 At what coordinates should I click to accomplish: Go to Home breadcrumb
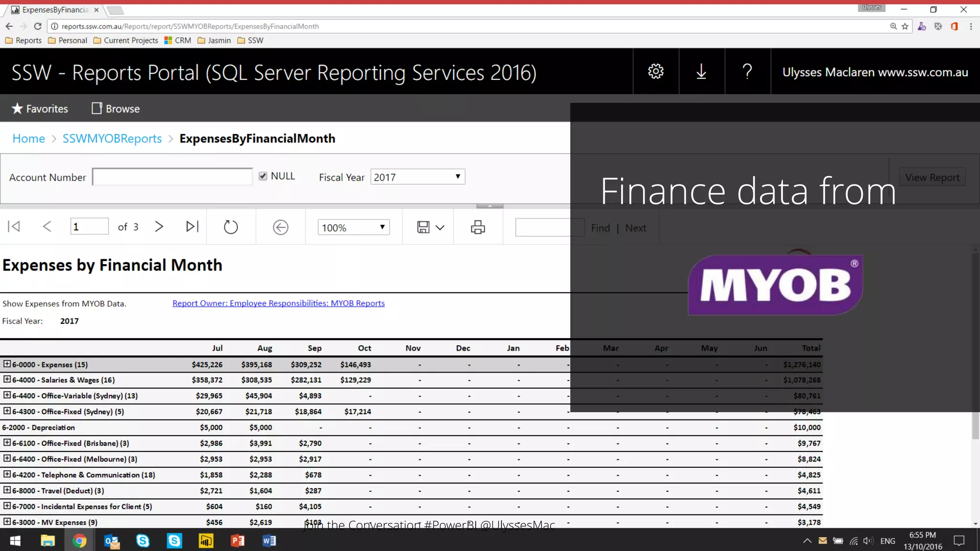click(x=29, y=138)
